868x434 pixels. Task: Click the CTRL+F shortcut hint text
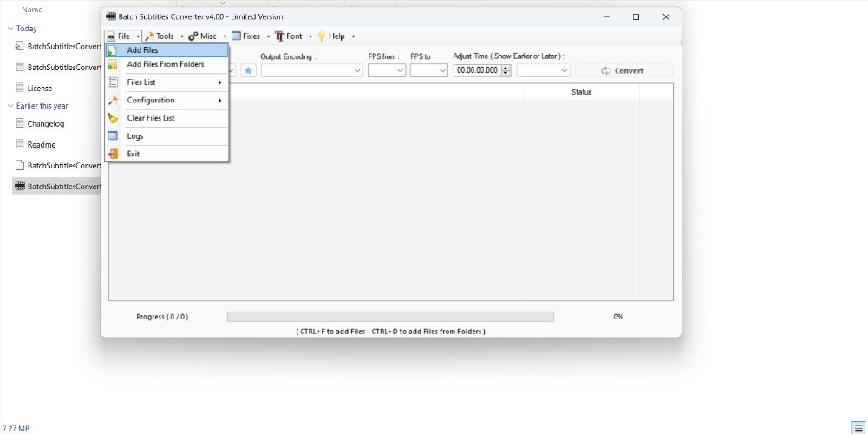coord(391,332)
